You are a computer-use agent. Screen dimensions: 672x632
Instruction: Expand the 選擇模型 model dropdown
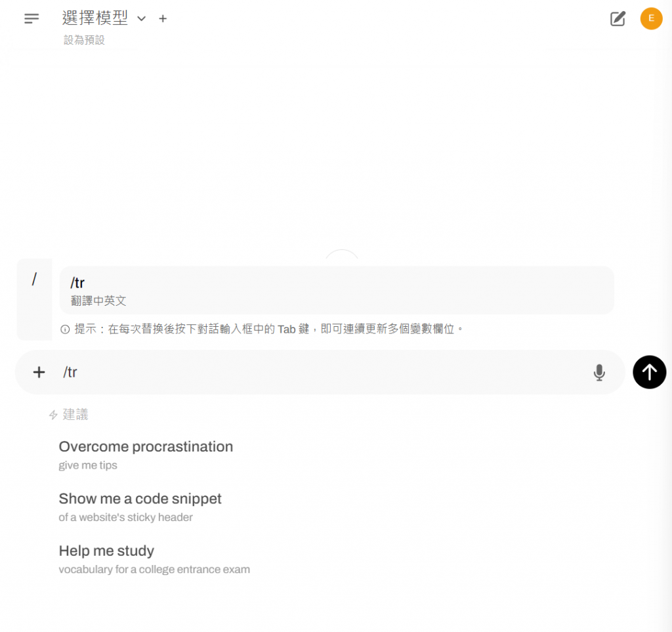[104, 18]
